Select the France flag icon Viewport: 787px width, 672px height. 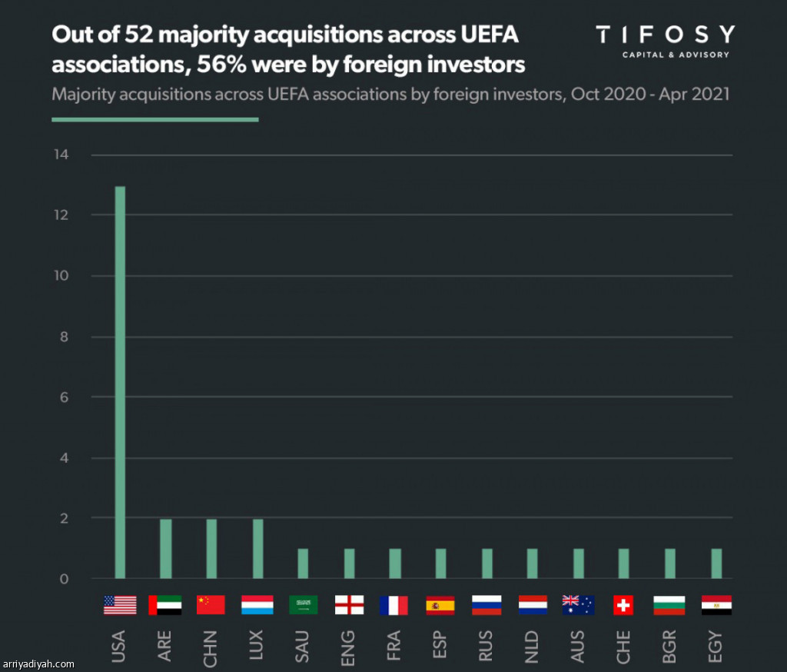point(393,605)
